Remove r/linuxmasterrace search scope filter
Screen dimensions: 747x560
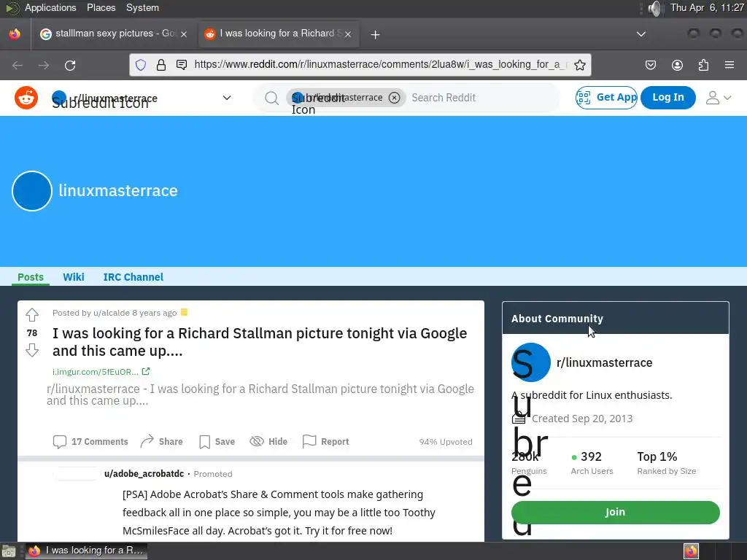click(x=394, y=98)
